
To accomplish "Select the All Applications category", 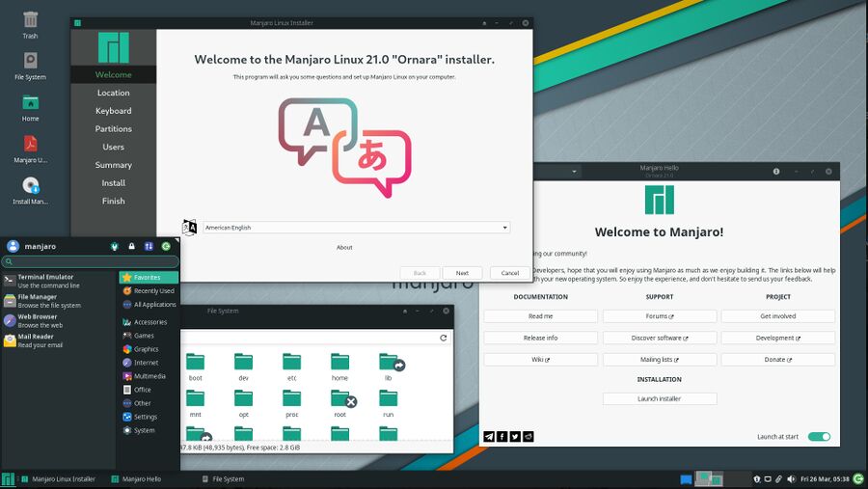I will tap(149, 304).
